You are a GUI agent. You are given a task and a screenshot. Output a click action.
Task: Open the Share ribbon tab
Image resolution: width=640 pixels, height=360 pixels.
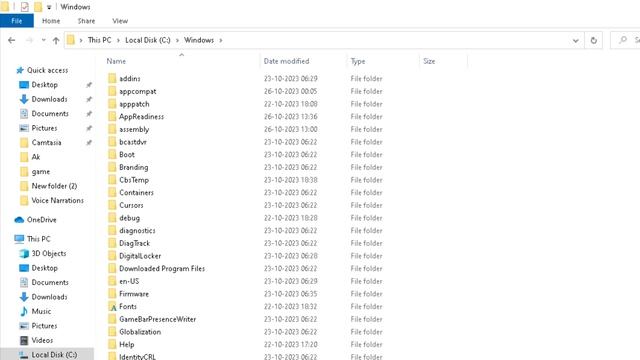point(86,21)
